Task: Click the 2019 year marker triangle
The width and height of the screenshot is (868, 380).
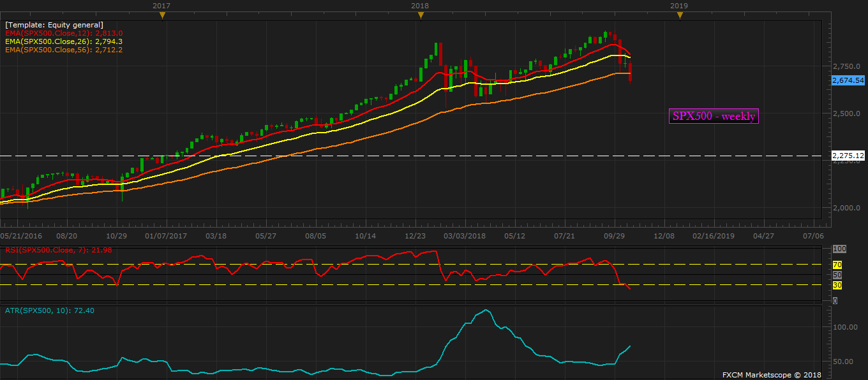Action: click(680, 16)
